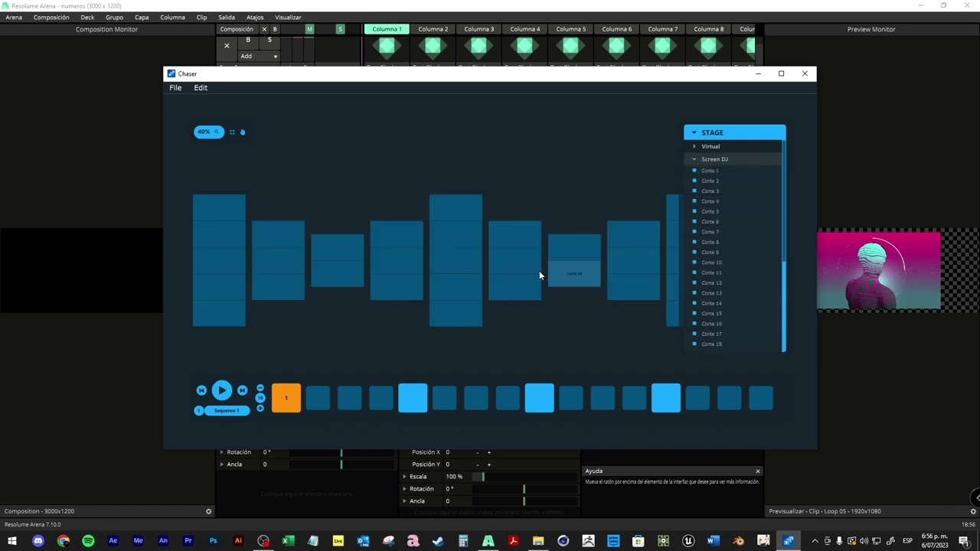
Task: Click the preview monitor clip image
Action: (879, 271)
